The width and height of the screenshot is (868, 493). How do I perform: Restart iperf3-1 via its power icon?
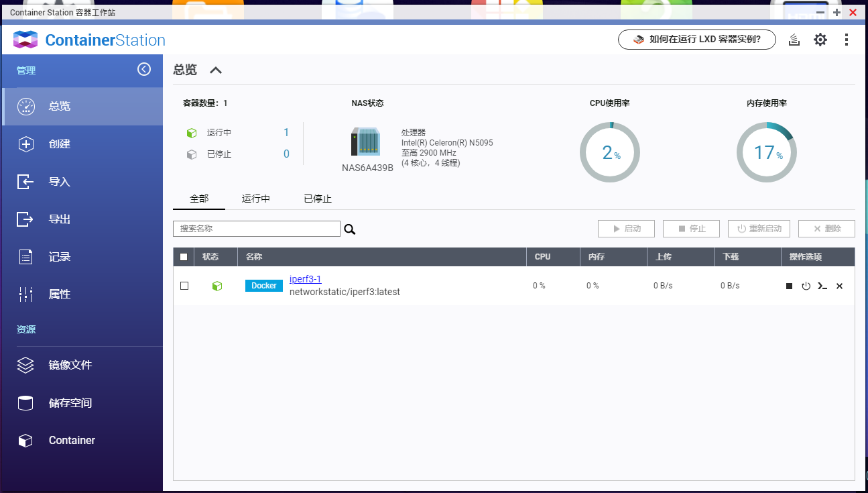click(806, 286)
